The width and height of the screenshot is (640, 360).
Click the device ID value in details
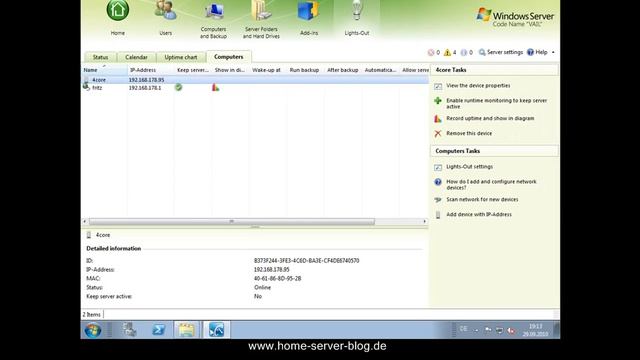tap(307, 260)
